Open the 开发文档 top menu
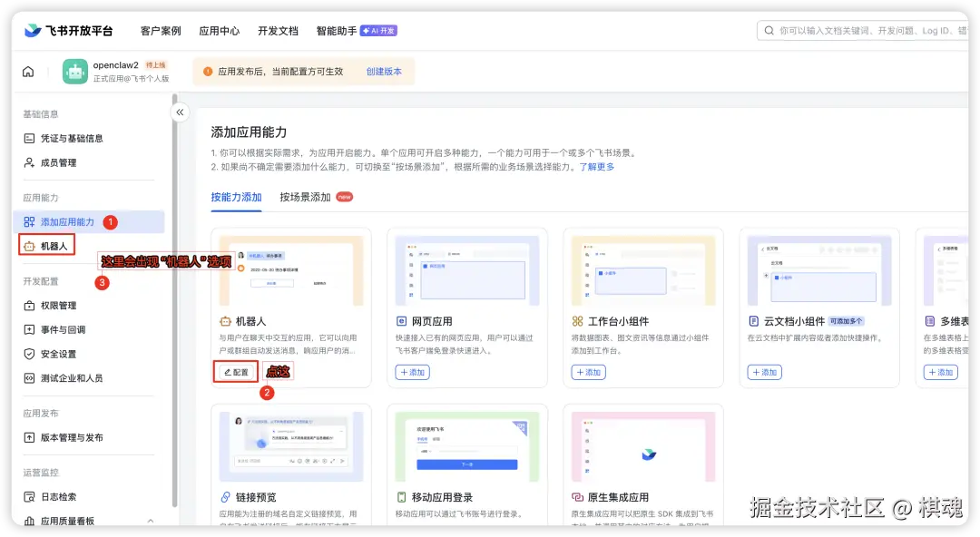This screenshot has width=980, height=537. tap(279, 31)
